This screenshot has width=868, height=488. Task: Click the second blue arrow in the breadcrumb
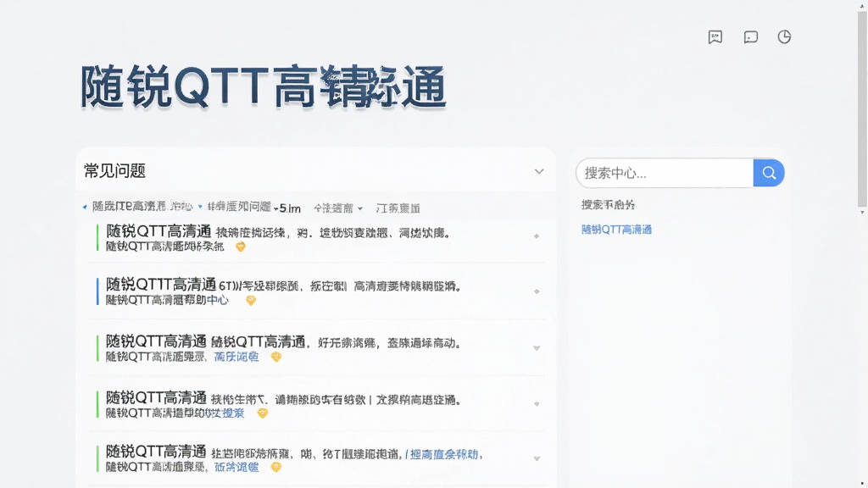(200, 207)
